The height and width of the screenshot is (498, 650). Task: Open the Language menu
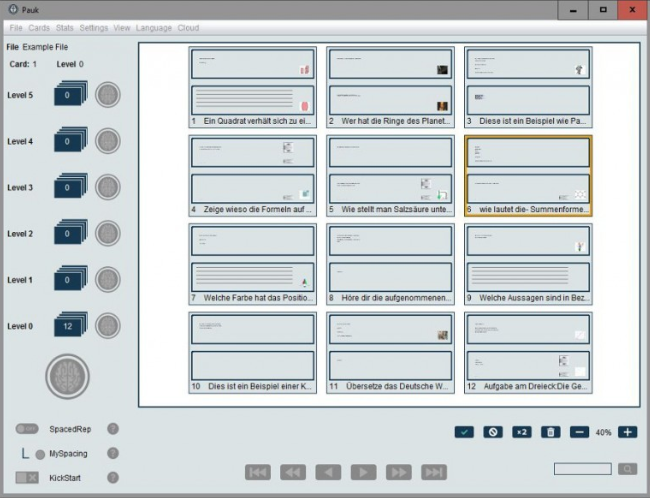tap(154, 28)
